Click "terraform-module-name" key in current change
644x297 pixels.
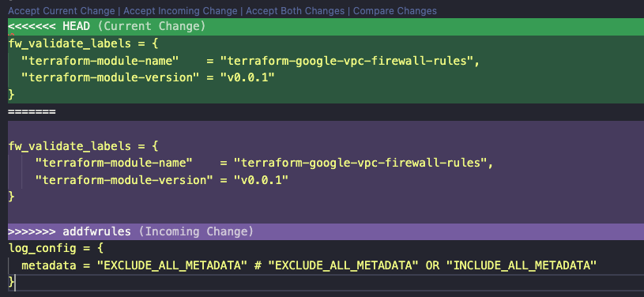tap(100, 61)
